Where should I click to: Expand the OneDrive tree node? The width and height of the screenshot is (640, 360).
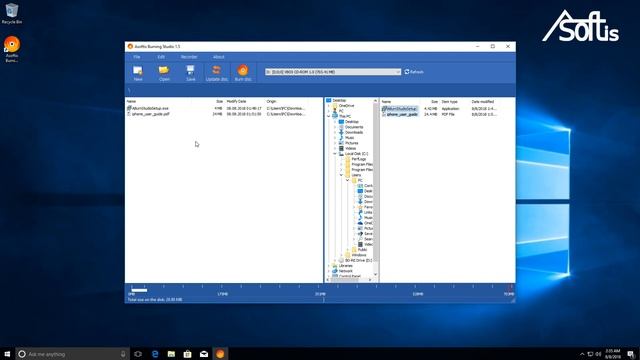(x=329, y=106)
